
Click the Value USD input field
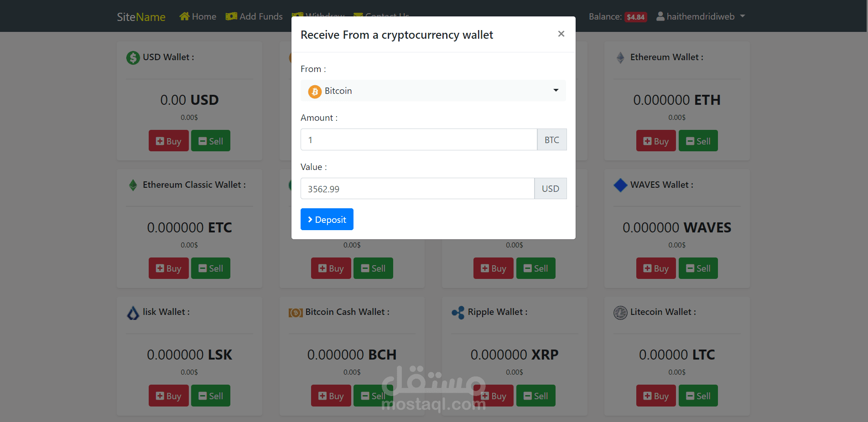417,189
